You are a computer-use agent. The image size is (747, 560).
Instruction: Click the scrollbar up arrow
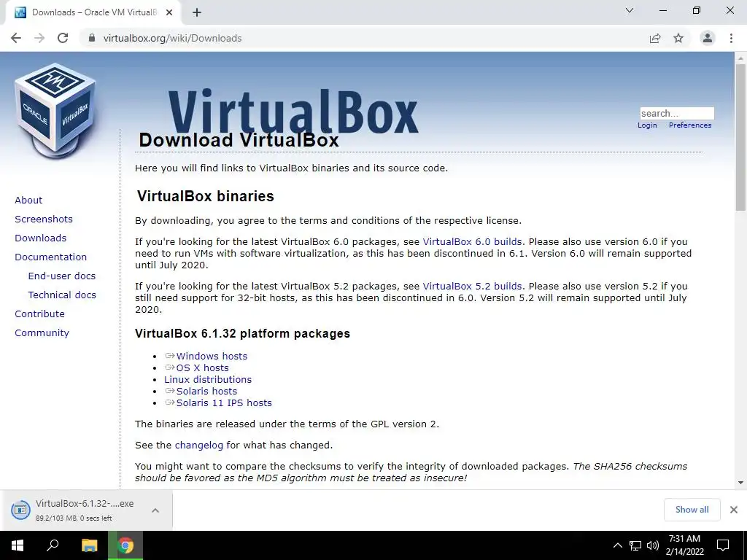[740, 58]
